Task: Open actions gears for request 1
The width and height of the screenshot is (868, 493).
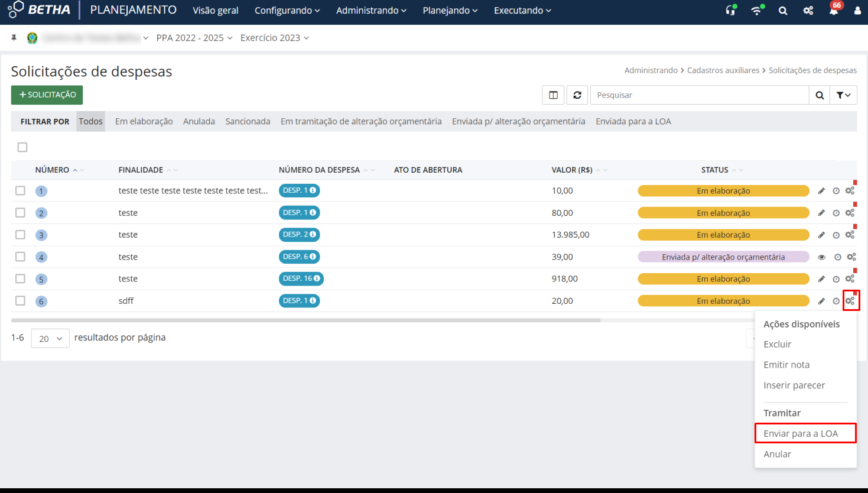Action: (850, 191)
